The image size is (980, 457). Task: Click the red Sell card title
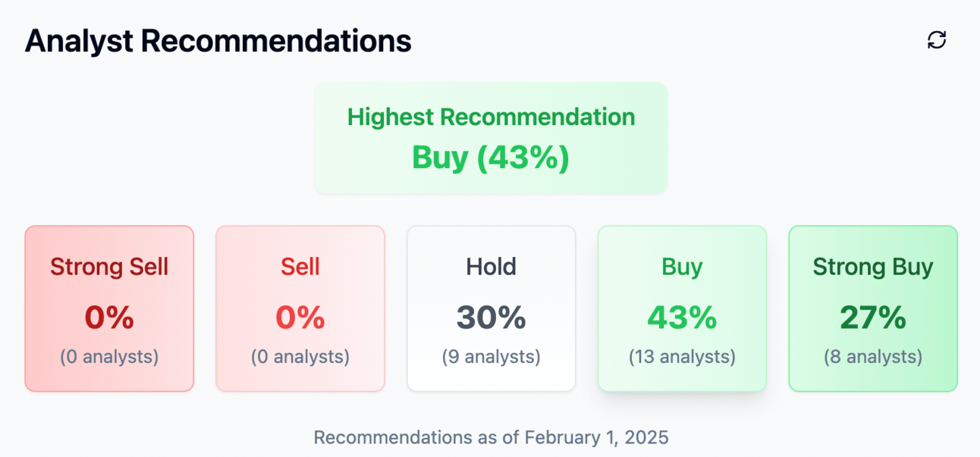300,267
